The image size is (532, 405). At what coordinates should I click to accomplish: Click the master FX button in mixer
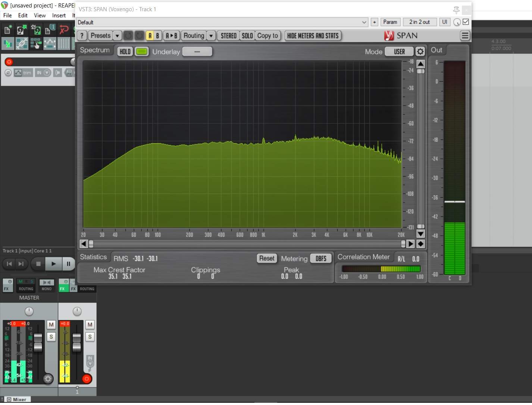(8, 285)
